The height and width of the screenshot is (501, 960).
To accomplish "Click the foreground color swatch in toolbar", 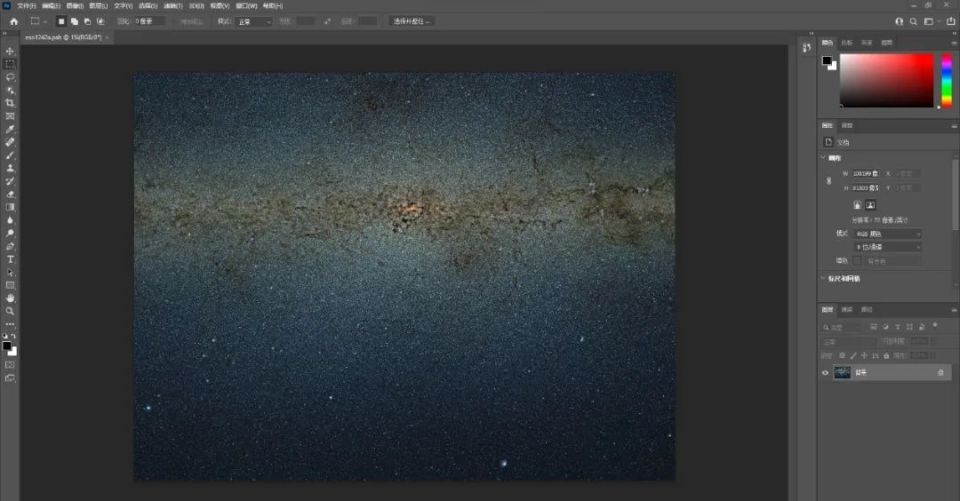I will coord(6,346).
